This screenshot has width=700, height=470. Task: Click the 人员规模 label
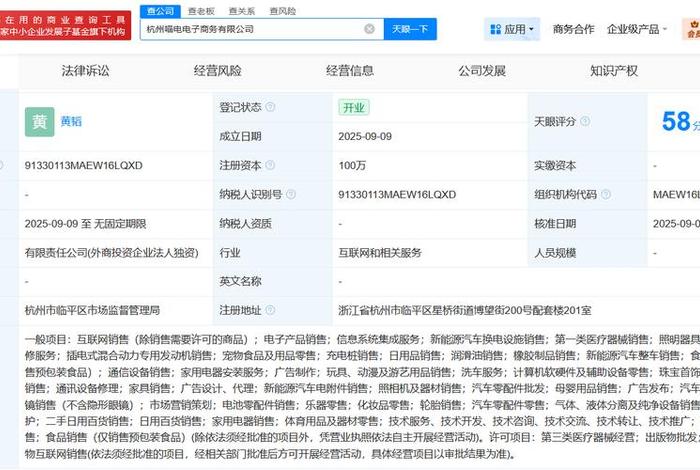click(555, 253)
